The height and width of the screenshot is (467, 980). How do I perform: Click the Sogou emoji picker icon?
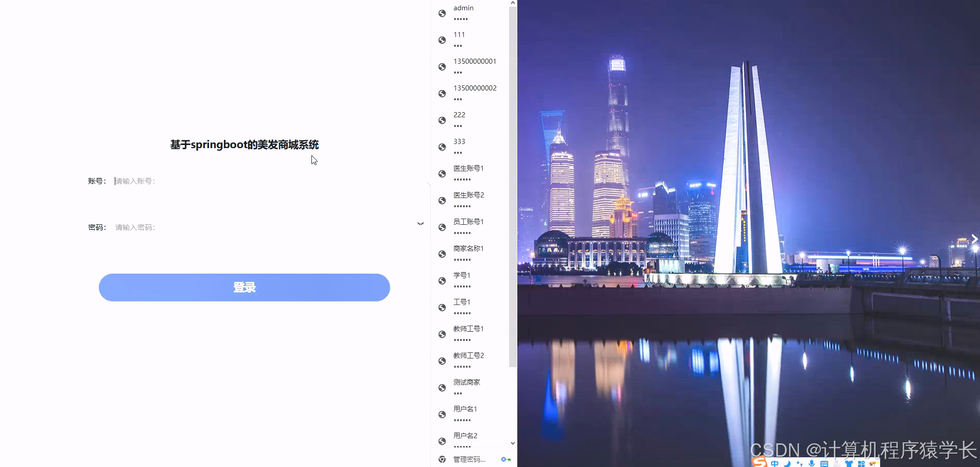click(x=873, y=463)
